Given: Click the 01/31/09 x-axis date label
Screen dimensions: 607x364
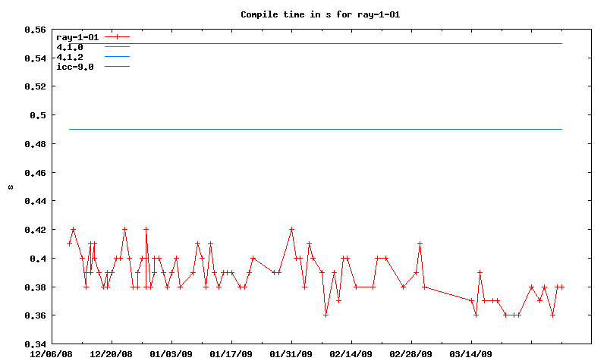Looking at the screenshot, I should tap(291, 354).
